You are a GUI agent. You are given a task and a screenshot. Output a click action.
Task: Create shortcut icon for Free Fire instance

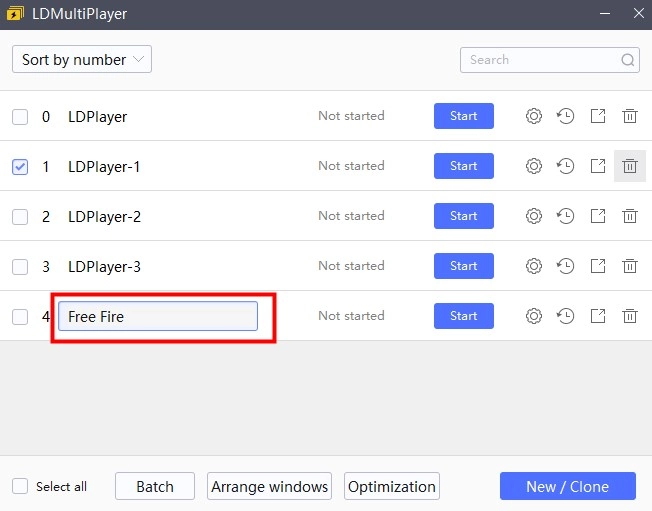coord(598,316)
